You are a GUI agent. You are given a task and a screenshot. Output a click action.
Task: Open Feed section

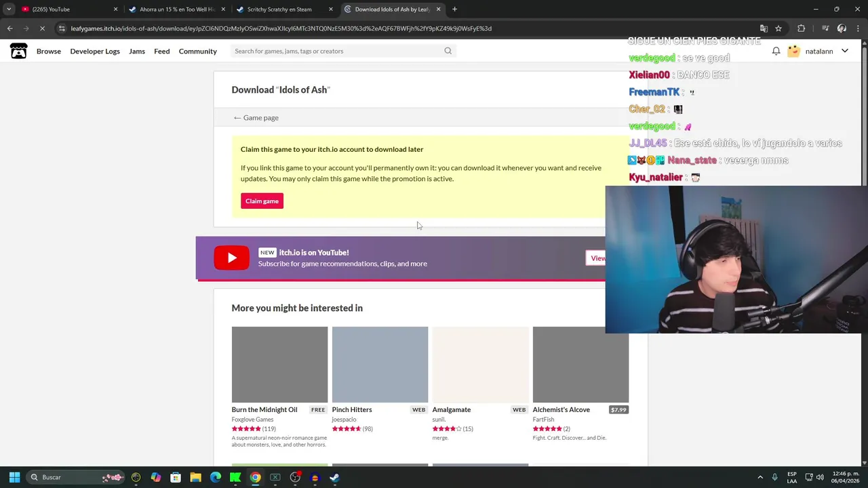click(x=161, y=51)
